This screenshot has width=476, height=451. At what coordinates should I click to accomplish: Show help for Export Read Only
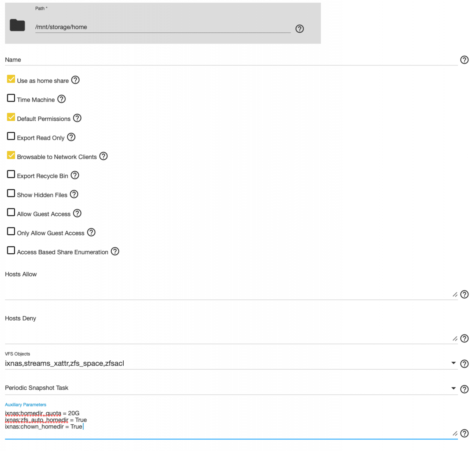pyautogui.click(x=71, y=137)
